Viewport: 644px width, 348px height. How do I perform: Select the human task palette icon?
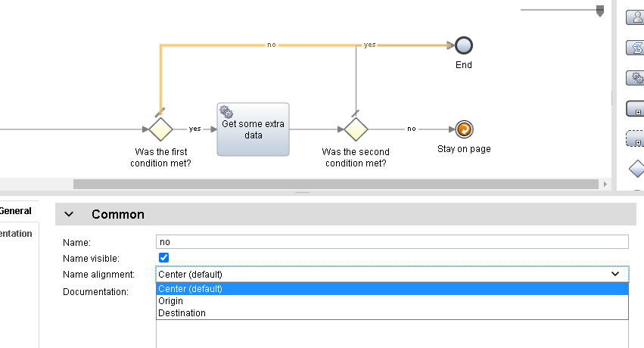(635, 17)
